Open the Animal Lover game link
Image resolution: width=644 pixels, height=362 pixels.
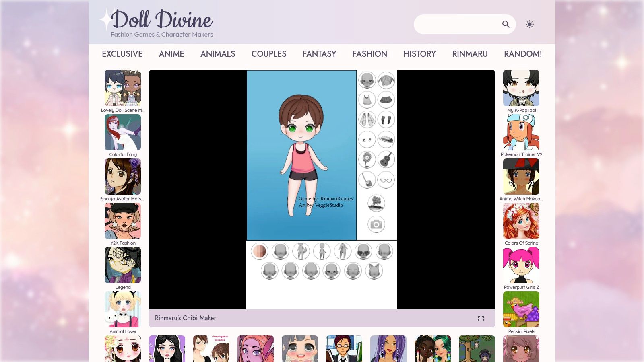click(x=123, y=313)
